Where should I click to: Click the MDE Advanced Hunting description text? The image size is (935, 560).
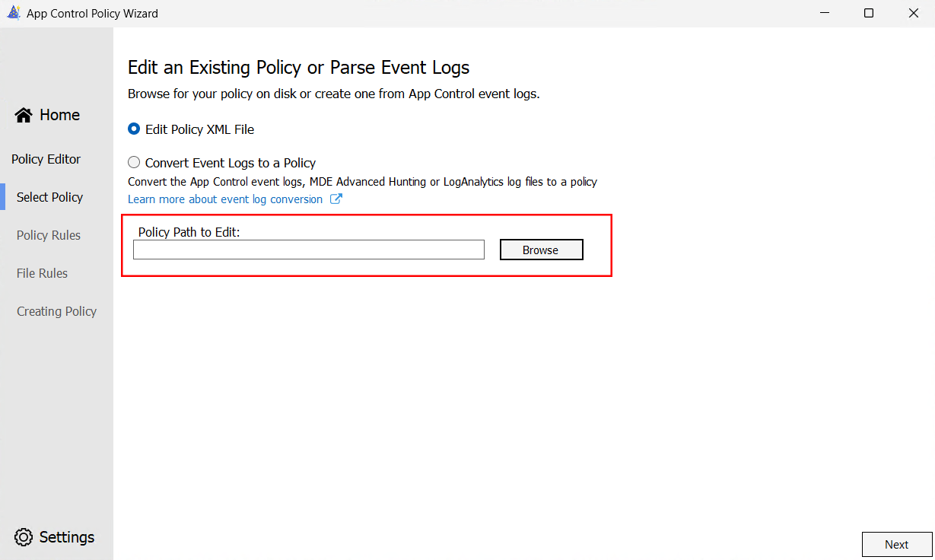(x=362, y=182)
